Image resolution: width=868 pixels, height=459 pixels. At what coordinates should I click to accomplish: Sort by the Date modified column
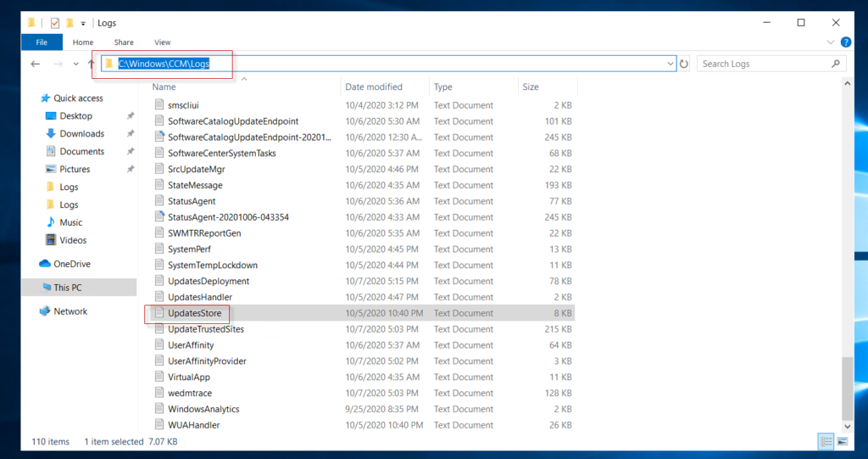374,87
